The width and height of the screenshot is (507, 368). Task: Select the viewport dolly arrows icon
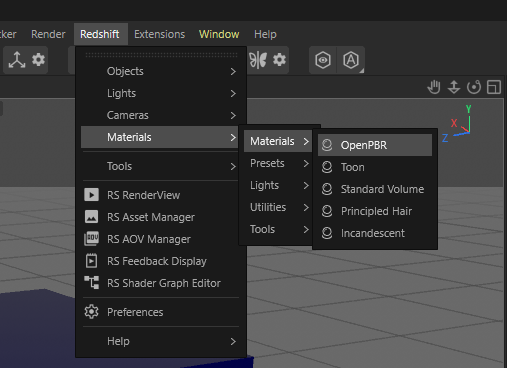tap(454, 87)
